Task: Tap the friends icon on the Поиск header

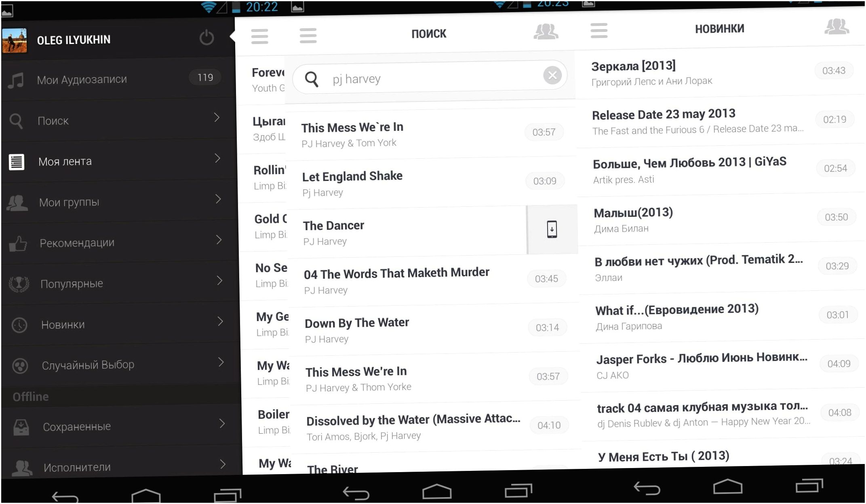Action: [x=546, y=31]
